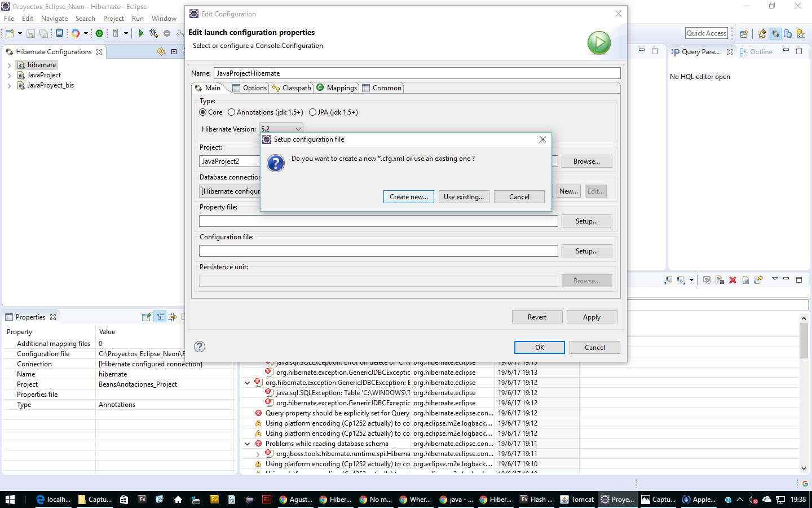
Task: Click the Open Console monitor icon in toolbar
Action: point(59,33)
